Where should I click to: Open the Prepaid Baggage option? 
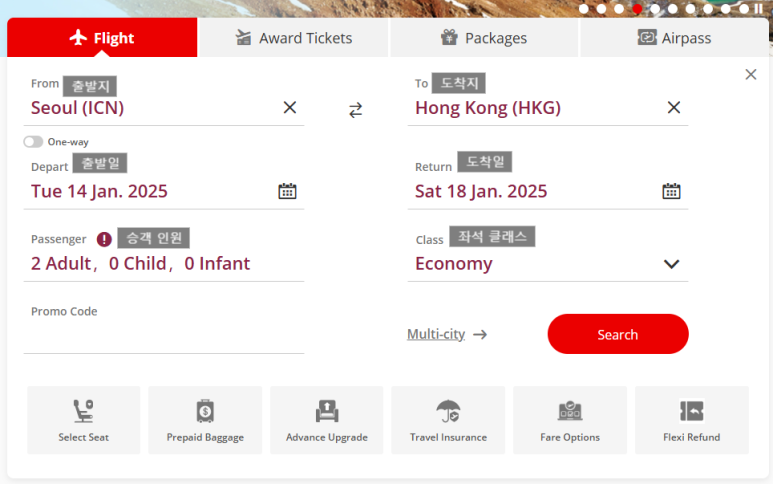tap(205, 420)
